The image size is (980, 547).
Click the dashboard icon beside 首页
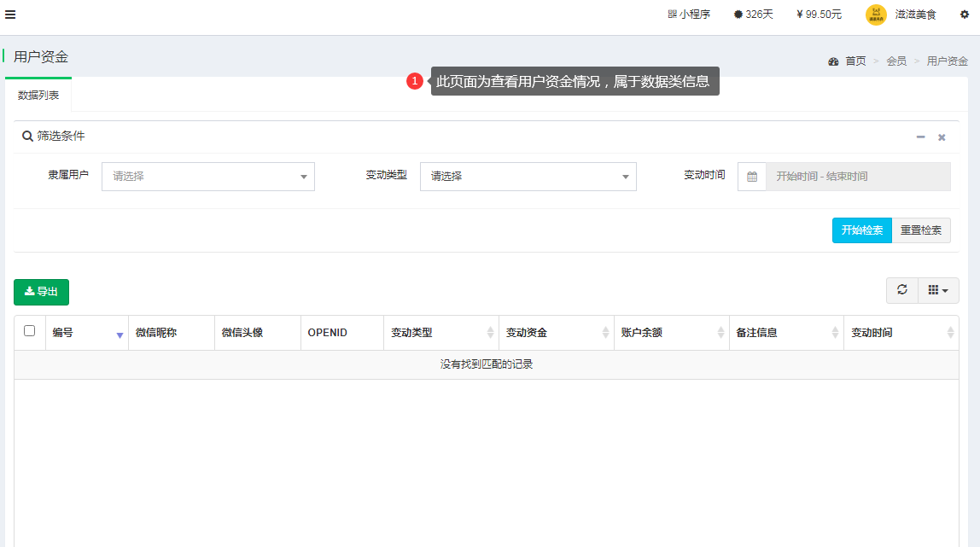(x=833, y=61)
